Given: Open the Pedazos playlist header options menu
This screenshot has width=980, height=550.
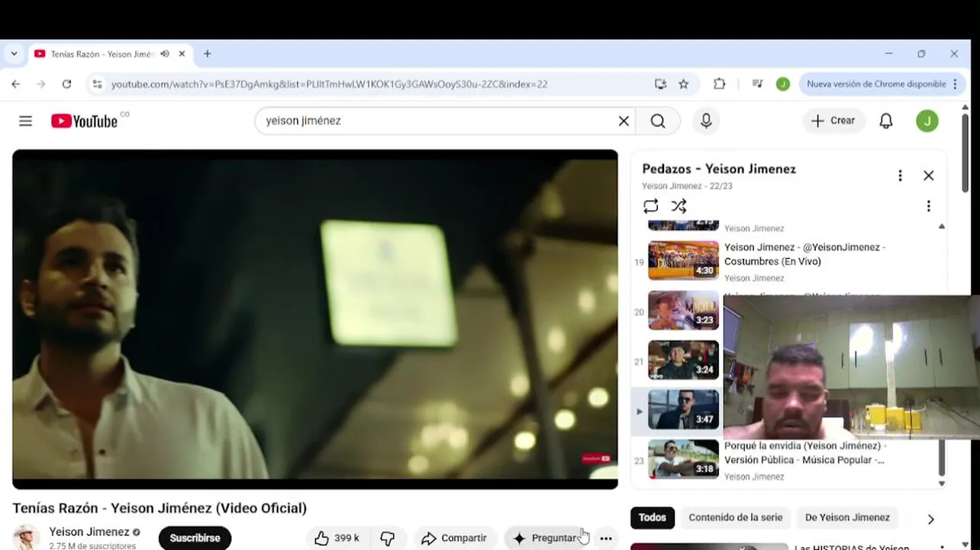Looking at the screenshot, I should pyautogui.click(x=900, y=176).
